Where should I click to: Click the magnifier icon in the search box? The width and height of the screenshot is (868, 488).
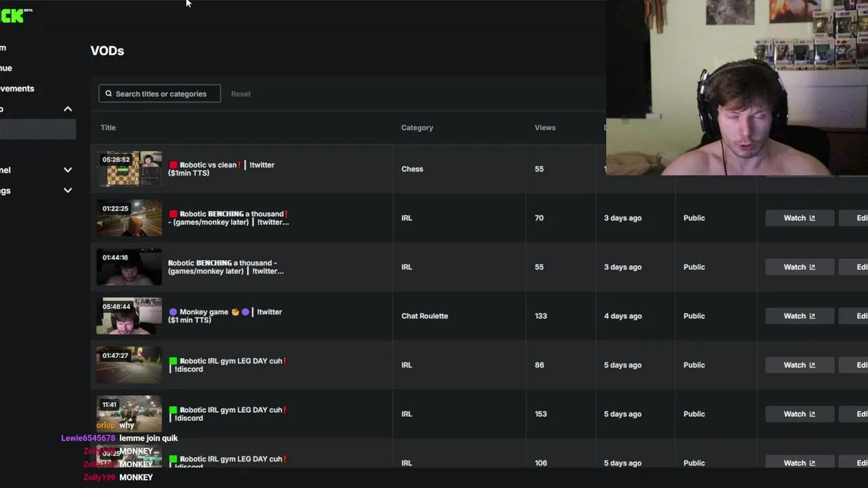coord(108,94)
